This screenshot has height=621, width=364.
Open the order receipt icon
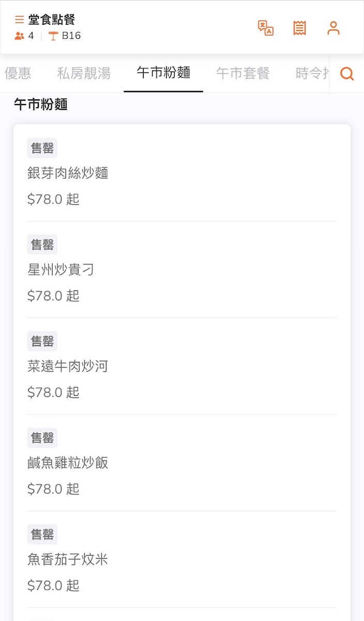[x=299, y=28]
